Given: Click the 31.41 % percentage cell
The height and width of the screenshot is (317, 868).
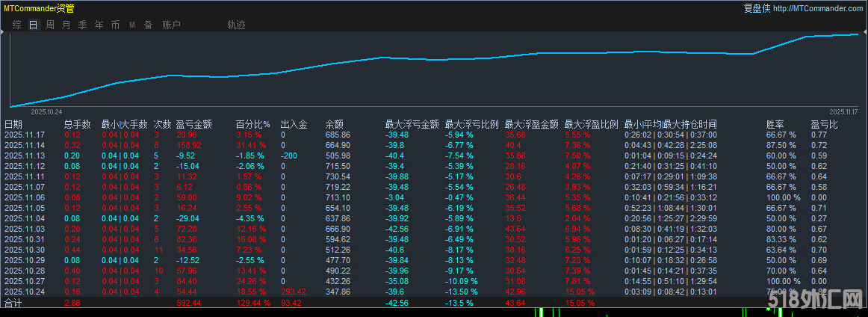Looking at the screenshot, I should [x=251, y=144].
